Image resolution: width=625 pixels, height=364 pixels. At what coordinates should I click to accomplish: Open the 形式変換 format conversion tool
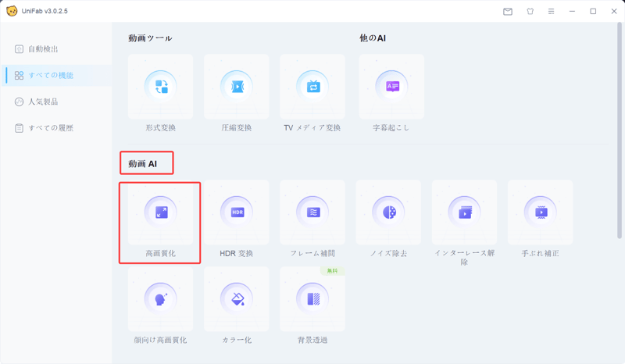pyautogui.click(x=161, y=87)
